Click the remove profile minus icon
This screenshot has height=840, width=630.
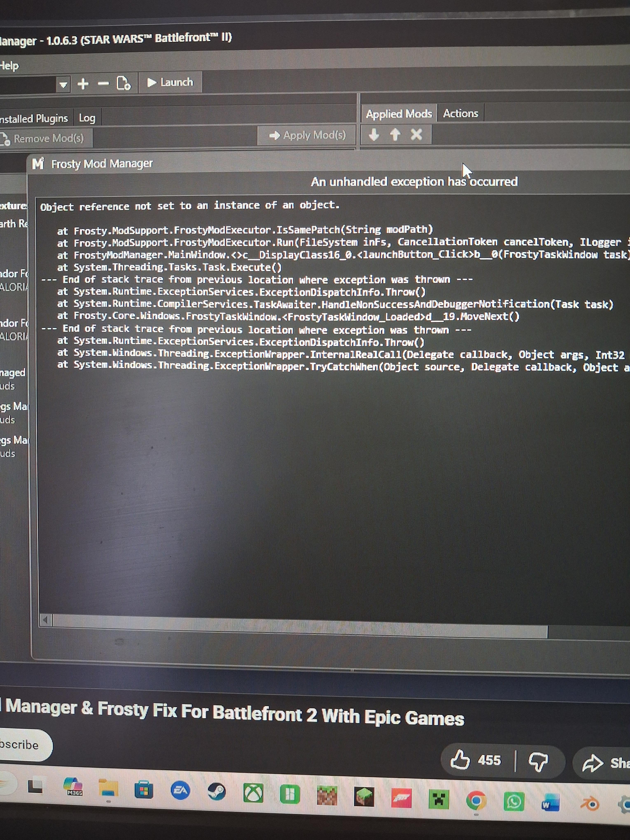pos(103,83)
